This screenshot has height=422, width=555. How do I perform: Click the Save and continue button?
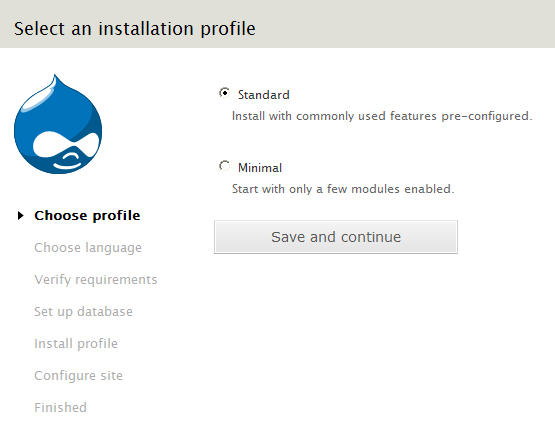336,237
